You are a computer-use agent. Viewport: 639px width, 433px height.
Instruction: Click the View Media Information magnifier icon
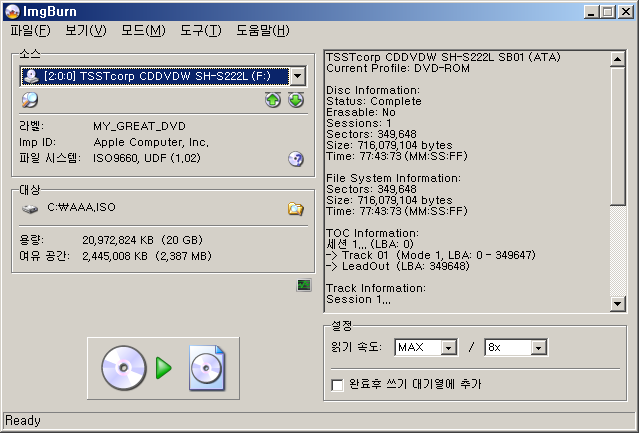click(30, 100)
